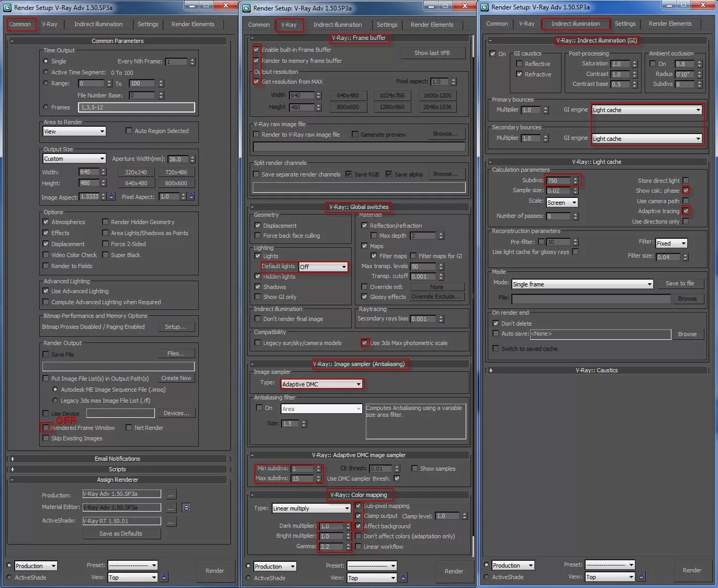Toggle the Effects checkbox in Options
718x588 pixels.
coord(46,233)
